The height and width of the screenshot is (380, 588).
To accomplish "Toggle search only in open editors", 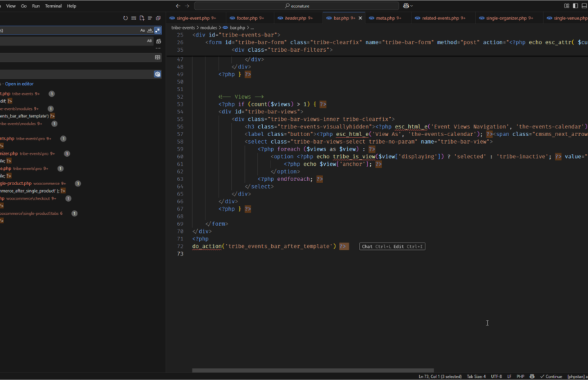I will 158,57.
